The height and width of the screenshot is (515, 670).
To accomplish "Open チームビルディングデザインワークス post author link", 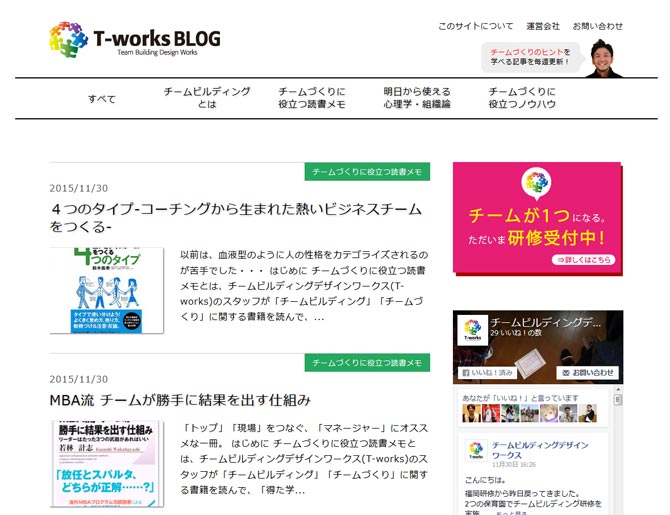I will [x=540, y=450].
